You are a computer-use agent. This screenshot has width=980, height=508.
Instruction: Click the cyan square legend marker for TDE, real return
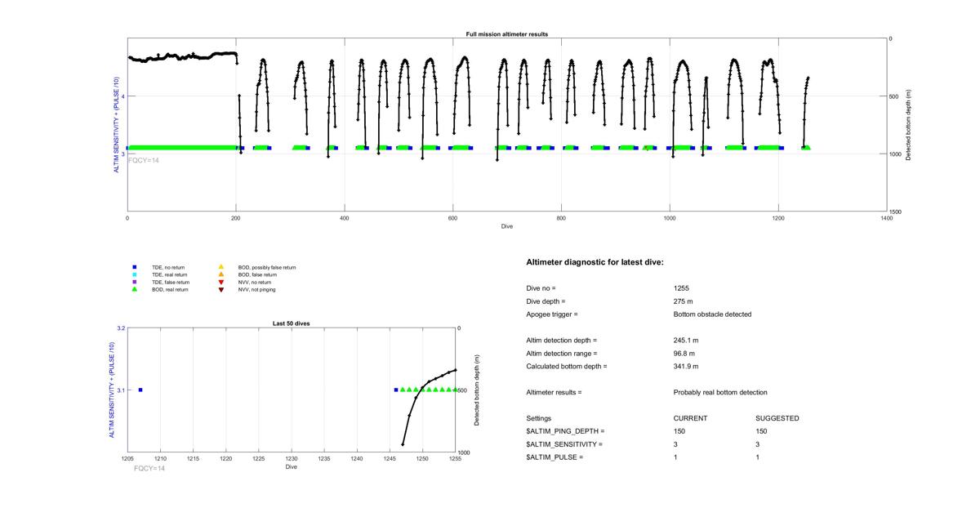coord(135,274)
